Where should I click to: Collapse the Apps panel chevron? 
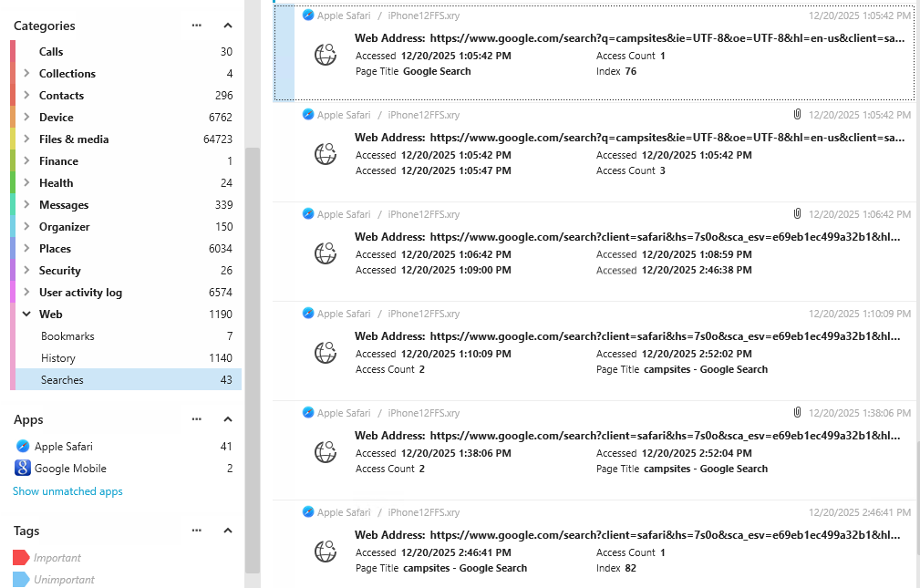click(228, 419)
